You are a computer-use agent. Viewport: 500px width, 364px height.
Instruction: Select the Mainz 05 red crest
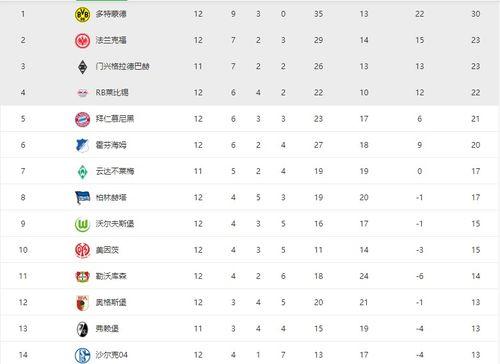coord(82,250)
